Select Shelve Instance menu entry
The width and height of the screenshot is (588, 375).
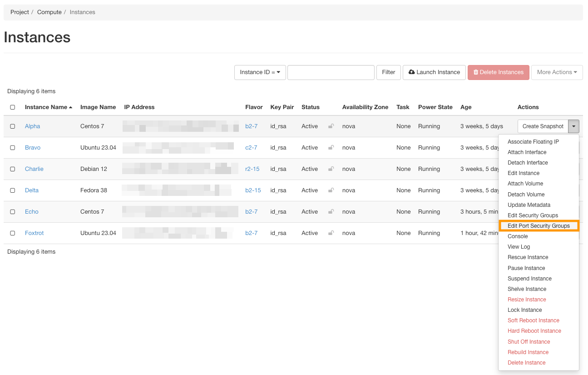click(527, 289)
